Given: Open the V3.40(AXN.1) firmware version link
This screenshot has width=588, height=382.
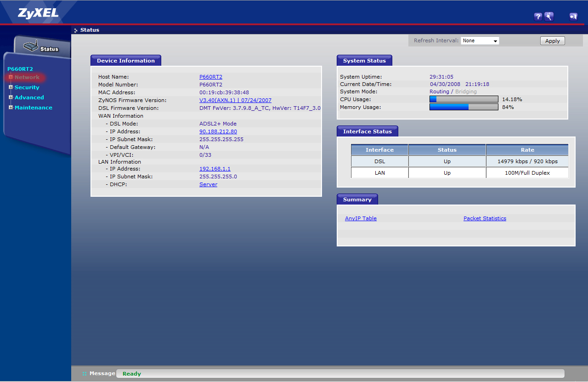Looking at the screenshot, I should tap(235, 100).
